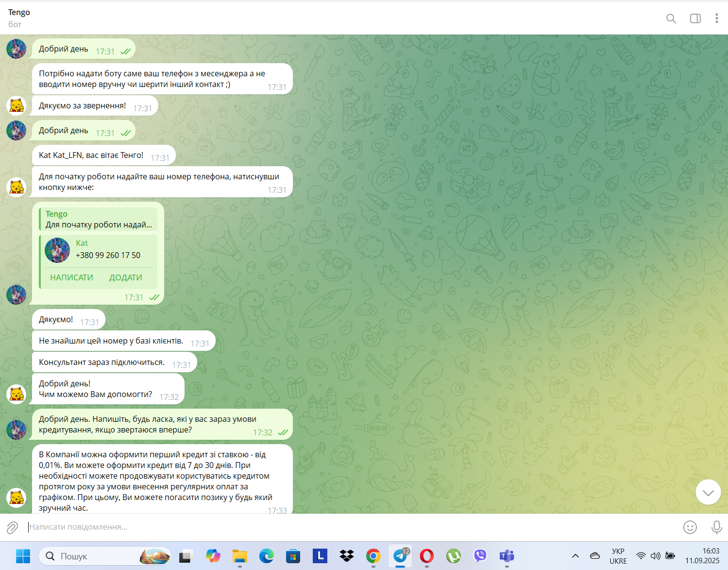
Task: Open uTorrent from the taskbar
Action: [x=453, y=556]
